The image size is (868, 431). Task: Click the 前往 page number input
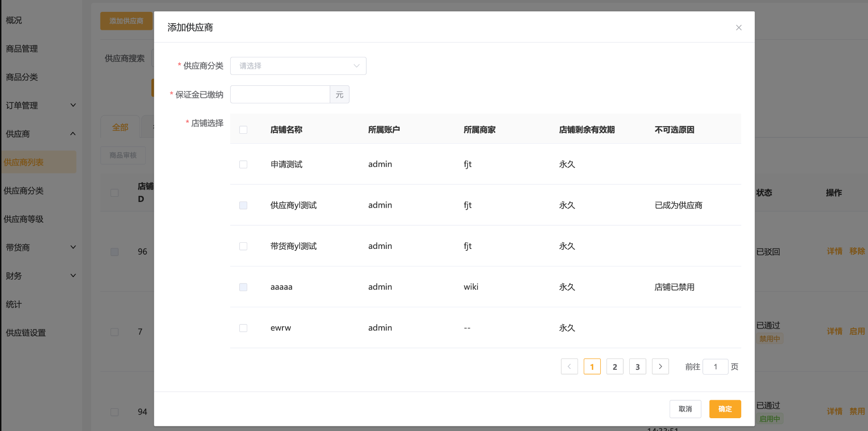pyautogui.click(x=715, y=367)
